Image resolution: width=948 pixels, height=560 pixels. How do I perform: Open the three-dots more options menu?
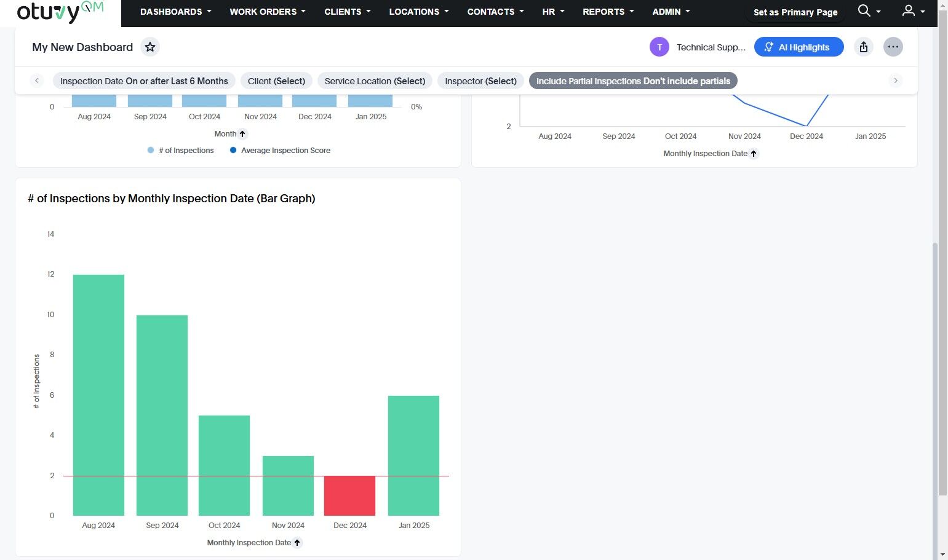[x=893, y=47]
